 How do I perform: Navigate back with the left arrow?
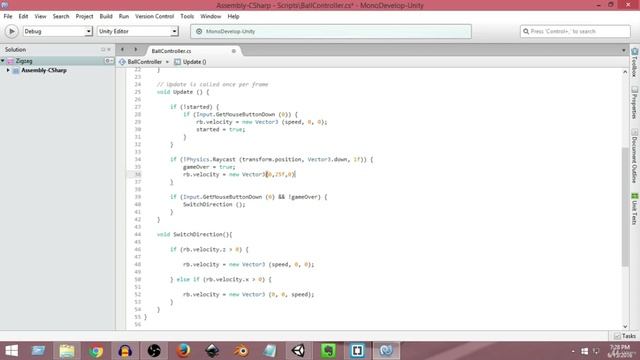pos(122,49)
